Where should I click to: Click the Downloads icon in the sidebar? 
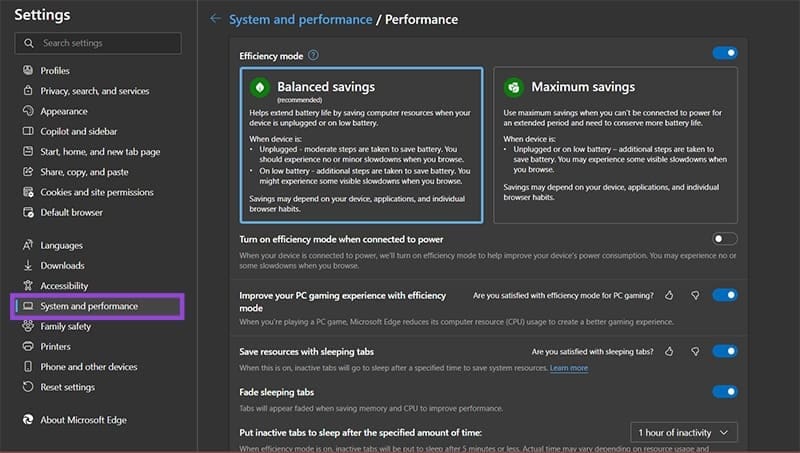(x=27, y=266)
